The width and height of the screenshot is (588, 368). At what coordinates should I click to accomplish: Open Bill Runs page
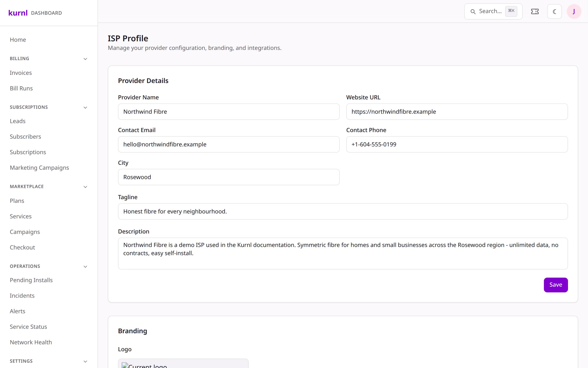[21, 88]
